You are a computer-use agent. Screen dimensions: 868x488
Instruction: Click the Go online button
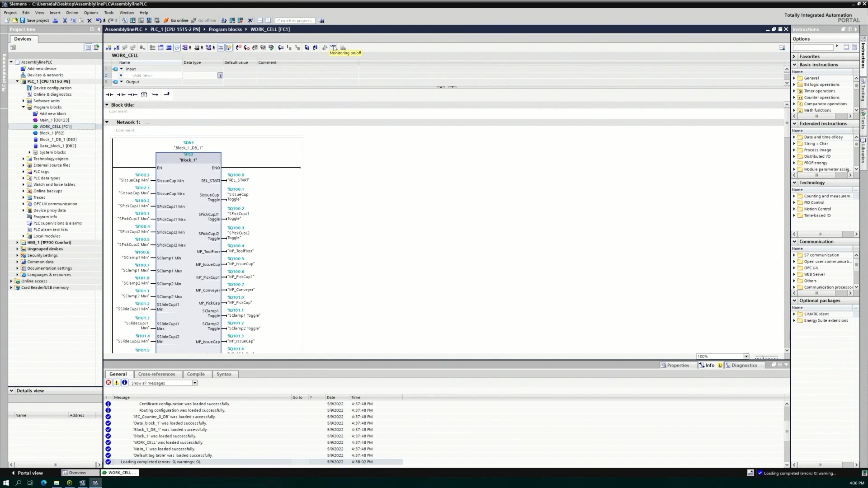coord(176,20)
